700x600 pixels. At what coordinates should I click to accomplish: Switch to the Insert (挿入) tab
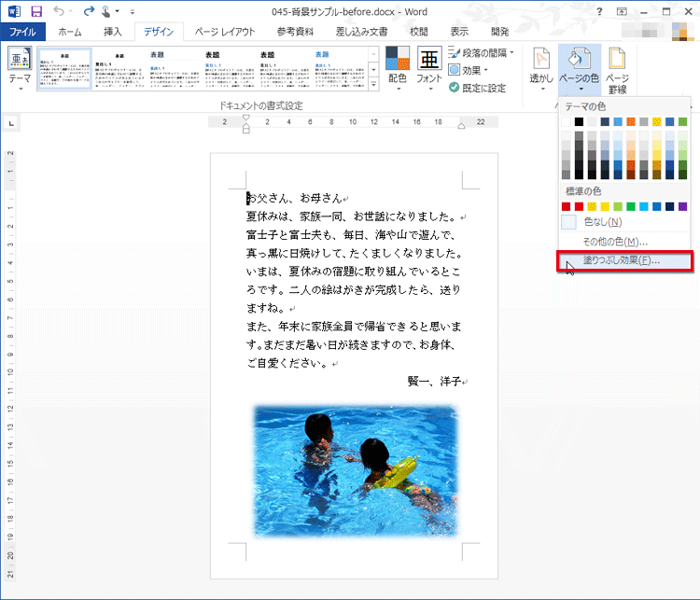[113, 32]
